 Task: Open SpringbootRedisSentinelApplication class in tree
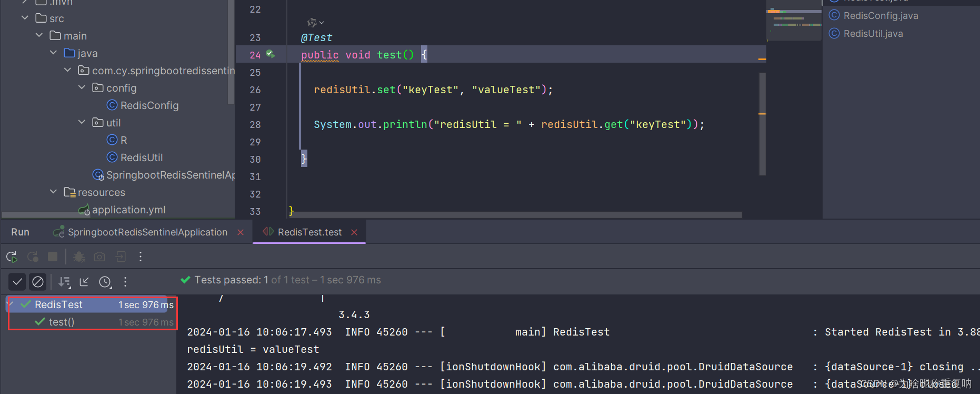(164, 175)
